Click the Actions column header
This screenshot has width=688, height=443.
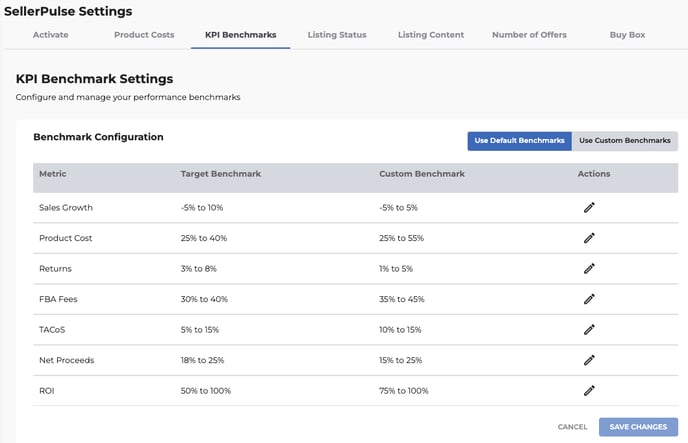[594, 174]
